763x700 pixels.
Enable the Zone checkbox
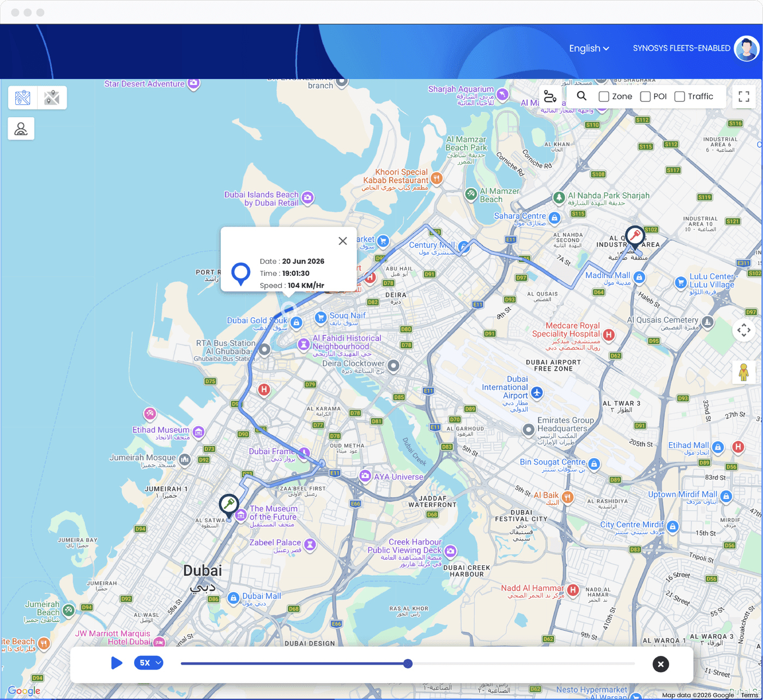(x=604, y=96)
